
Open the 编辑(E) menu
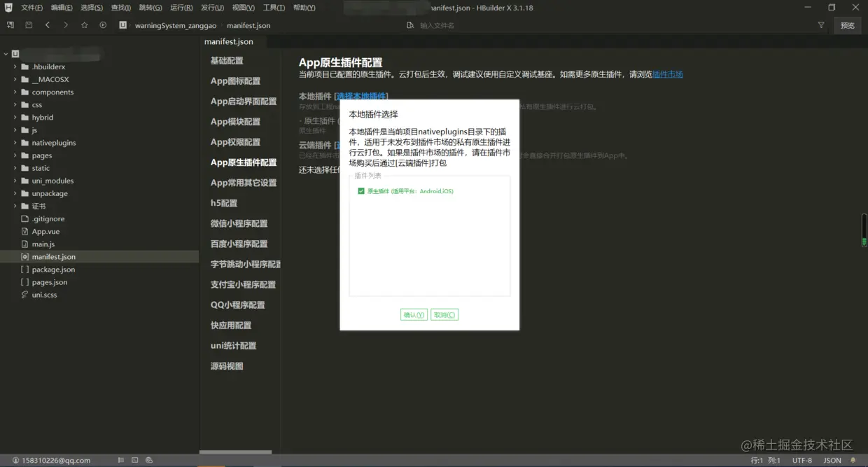click(62, 8)
